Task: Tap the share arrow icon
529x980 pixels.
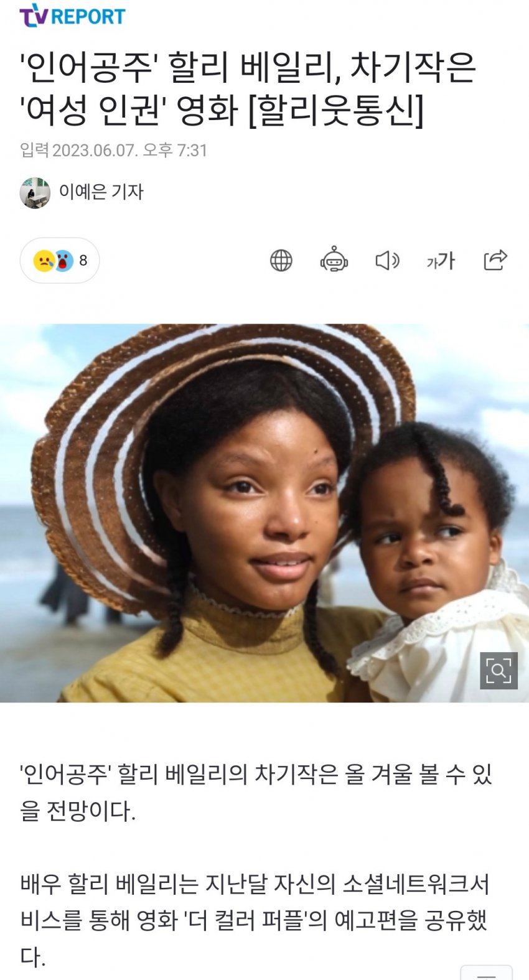Action: (495, 259)
